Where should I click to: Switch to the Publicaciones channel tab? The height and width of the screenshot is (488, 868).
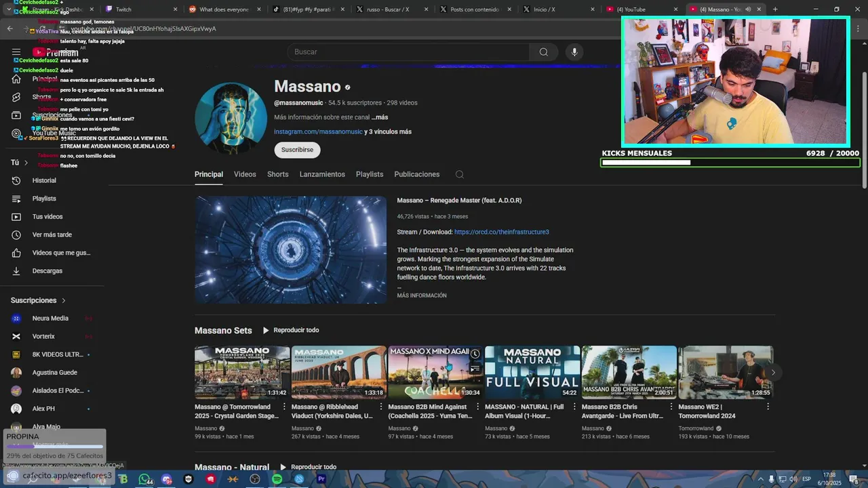pos(417,174)
